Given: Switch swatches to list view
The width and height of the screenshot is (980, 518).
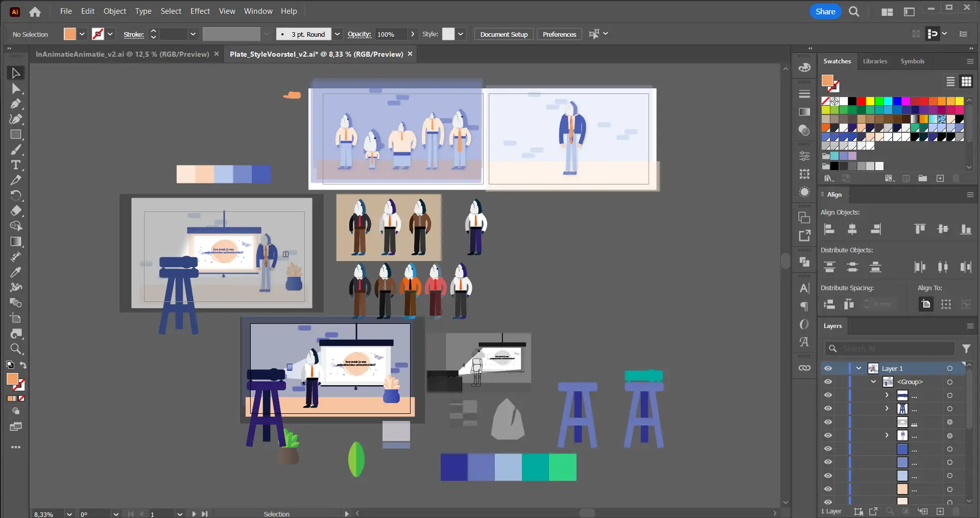Looking at the screenshot, I should click(x=950, y=82).
